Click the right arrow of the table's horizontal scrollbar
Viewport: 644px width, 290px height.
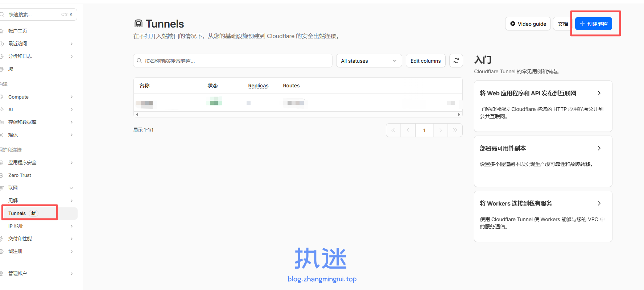pyautogui.click(x=459, y=115)
